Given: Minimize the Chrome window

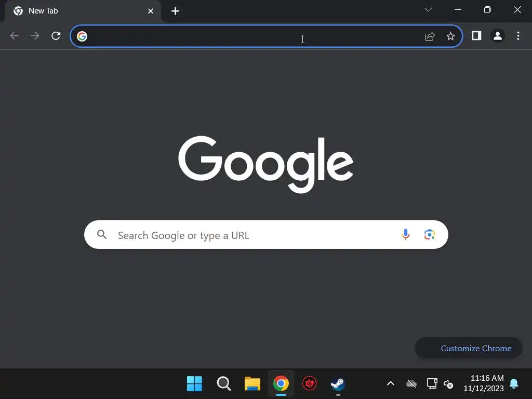Looking at the screenshot, I should click(458, 10).
